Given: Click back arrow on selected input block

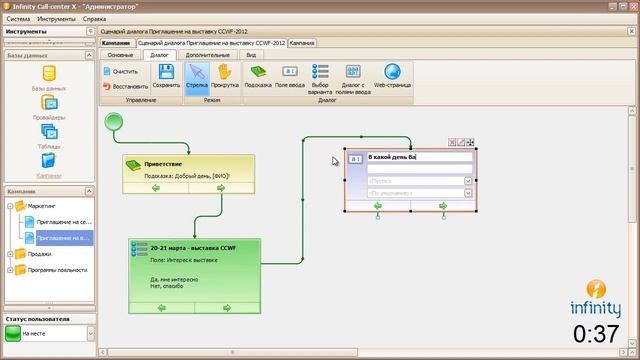Looking at the screenshot, I should pos(378,206).
